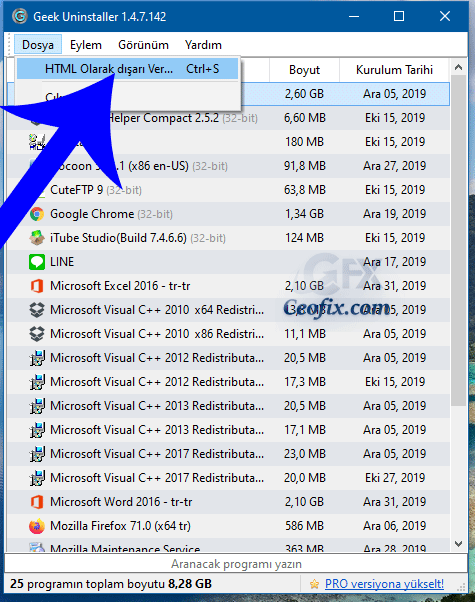Click the Ara 17, 2019 date cell

coord(394,262)
